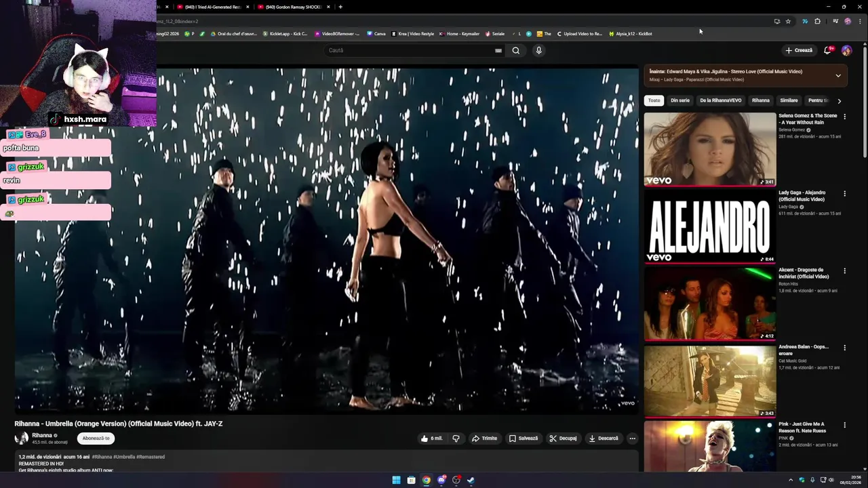Open the Seriale bookmark
This screenshot has height=488, width=868.
coord(495,33)
